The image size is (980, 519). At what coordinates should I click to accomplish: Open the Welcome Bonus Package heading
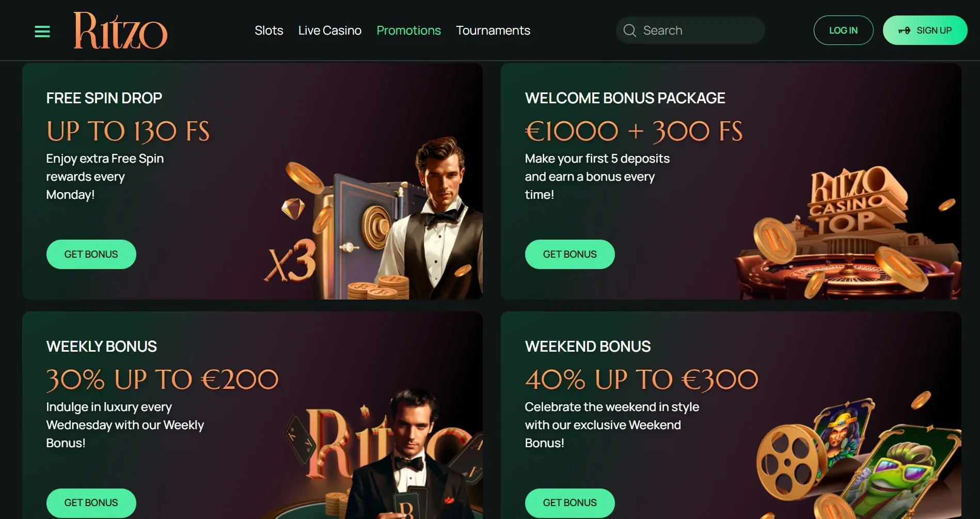pyautogui.click(x=625, y=98)
